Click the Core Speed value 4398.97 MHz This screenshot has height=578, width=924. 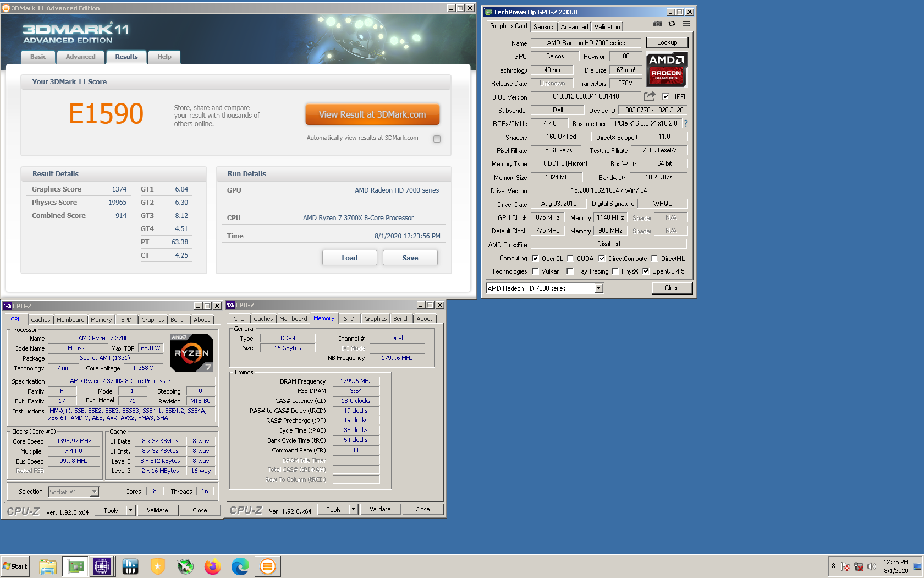[74, 441]
